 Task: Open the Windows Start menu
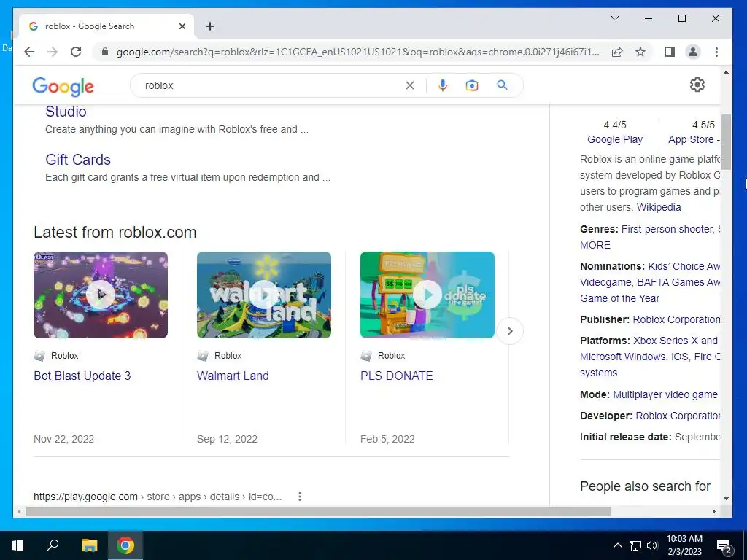[18, 545]
